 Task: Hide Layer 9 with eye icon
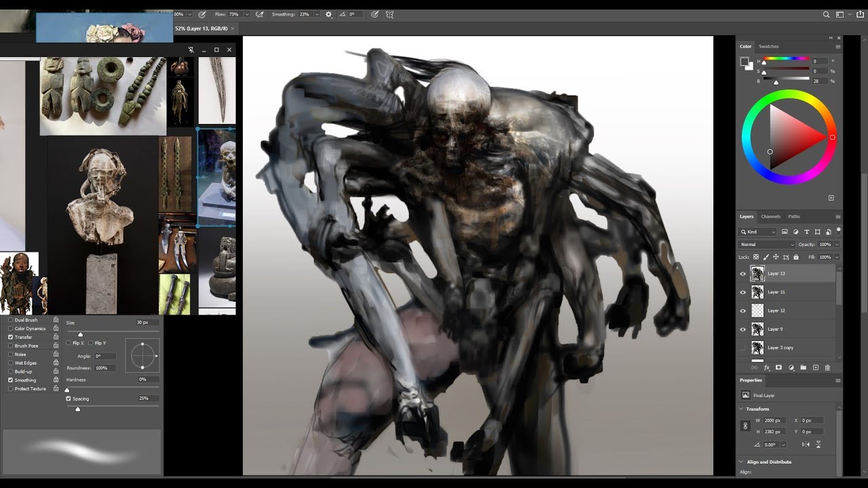(x=743, y=329)
